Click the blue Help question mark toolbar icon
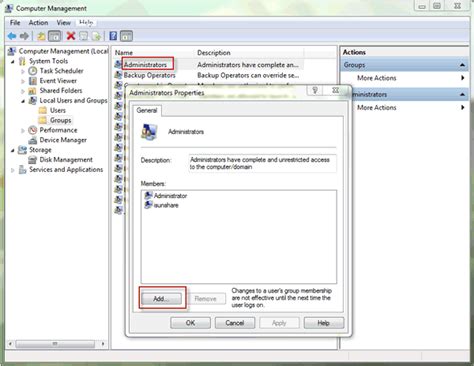474x366 pixels. tap(113, 36)
